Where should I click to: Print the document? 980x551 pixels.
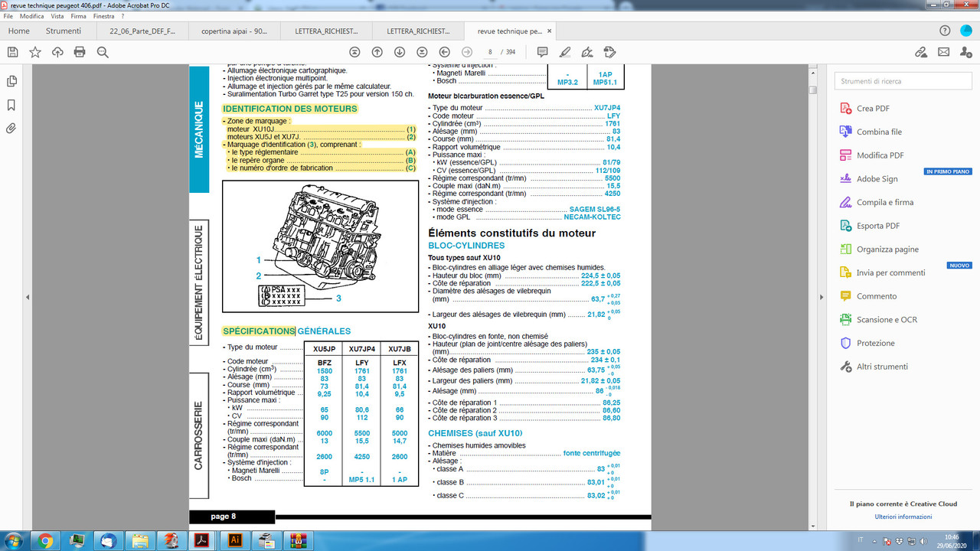click(x=80, y=52)
